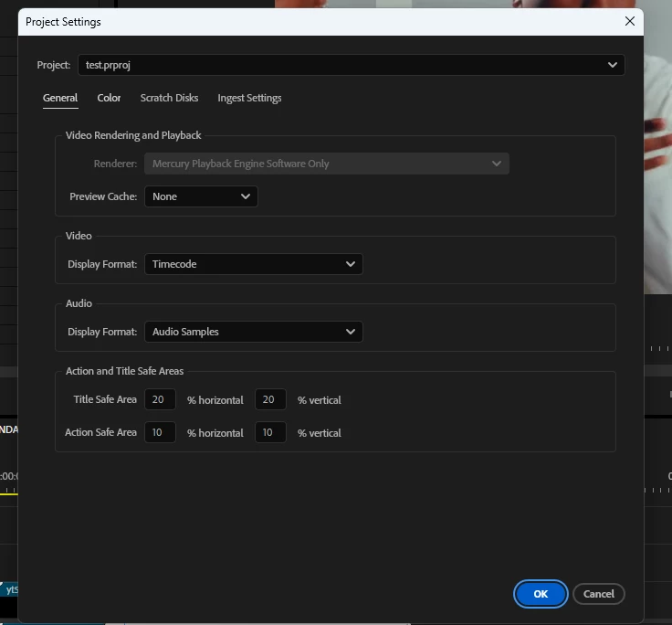
Task: Open the Renderer dropdown
Action: click(x=327, y=164)
